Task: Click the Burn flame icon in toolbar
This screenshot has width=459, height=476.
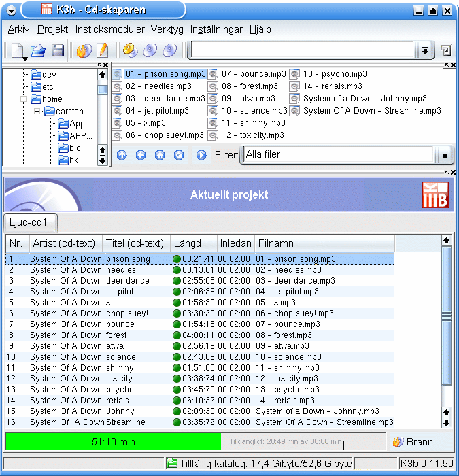Action: [83, 50]
